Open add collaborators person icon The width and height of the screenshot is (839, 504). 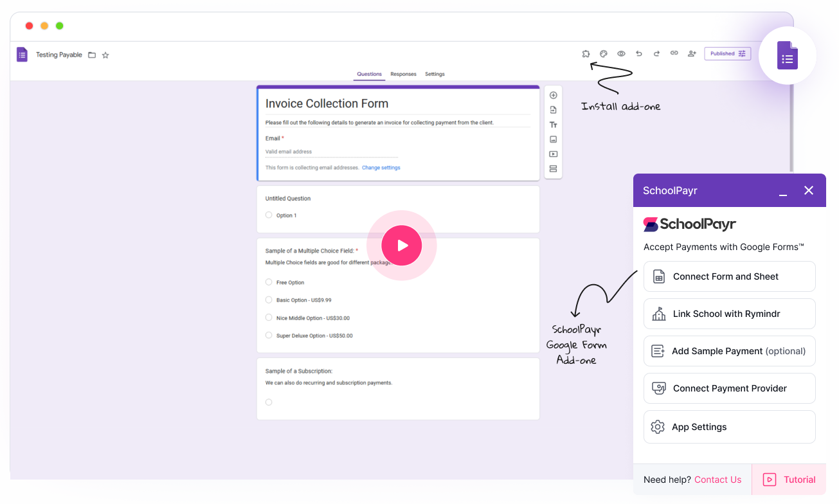tap(692, 54)
